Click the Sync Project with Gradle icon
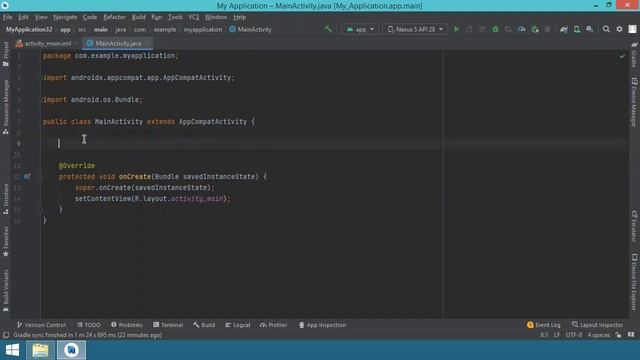The height and width of the screenshot is (360, 640). tap(564, 29)
